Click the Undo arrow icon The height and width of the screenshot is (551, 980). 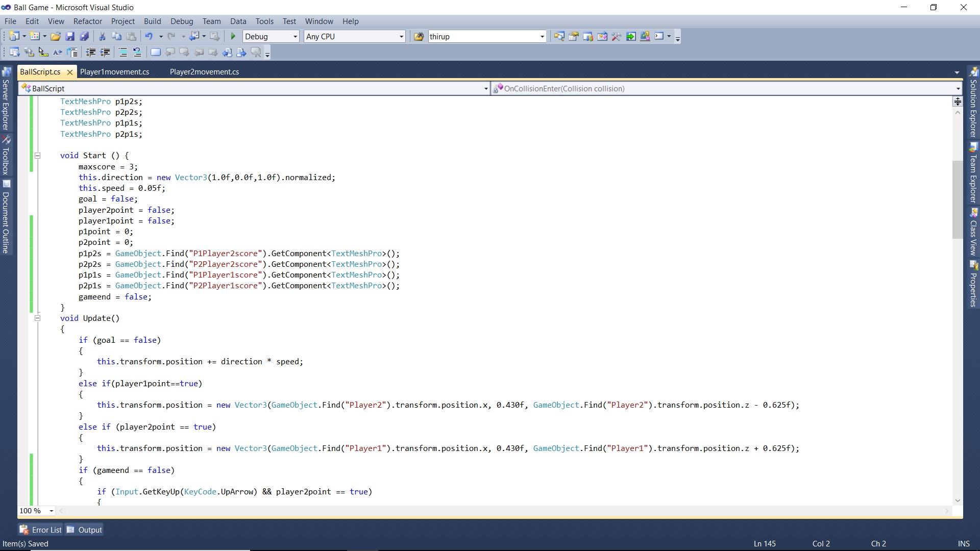[149, 36]
